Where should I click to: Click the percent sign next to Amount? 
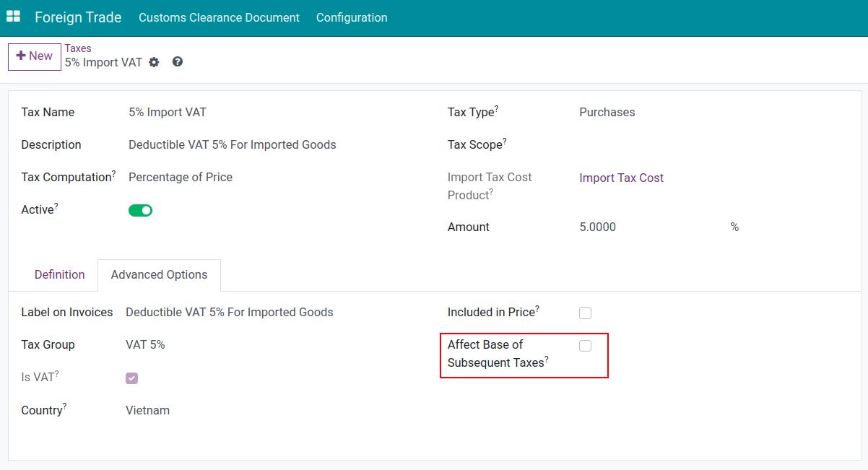pyautogui.click(x=734, y=227)
